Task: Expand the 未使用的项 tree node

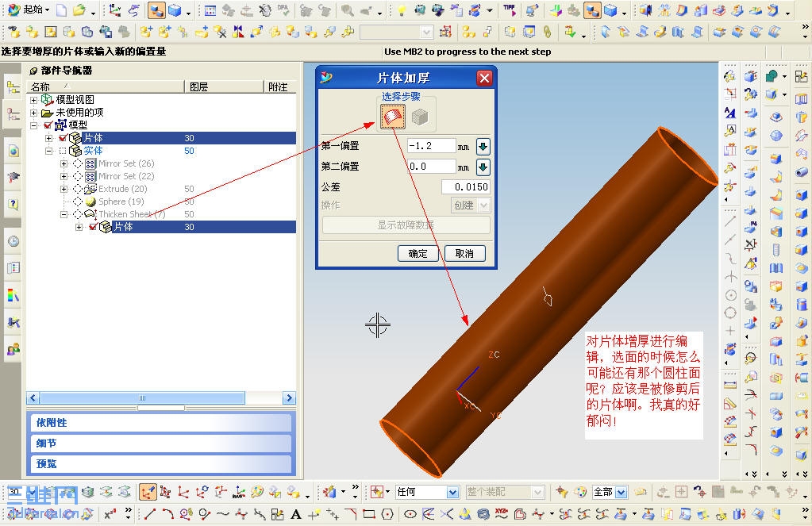Action: [x=33, y=113]
